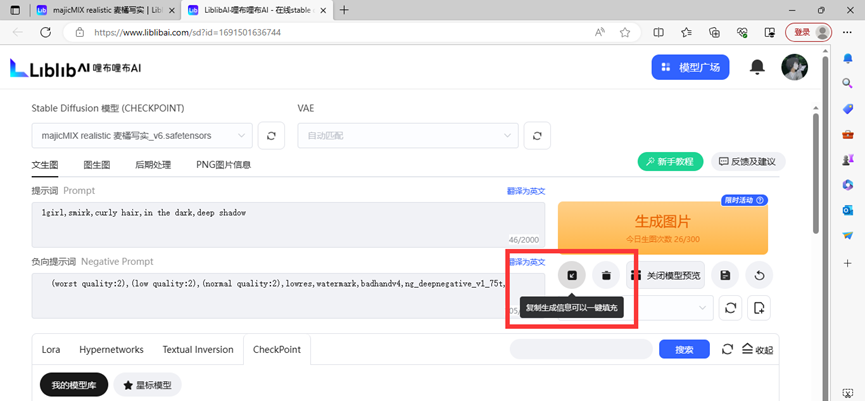Select 我的模型库 filter
The image size is (865, 401).
coord(74,385)
